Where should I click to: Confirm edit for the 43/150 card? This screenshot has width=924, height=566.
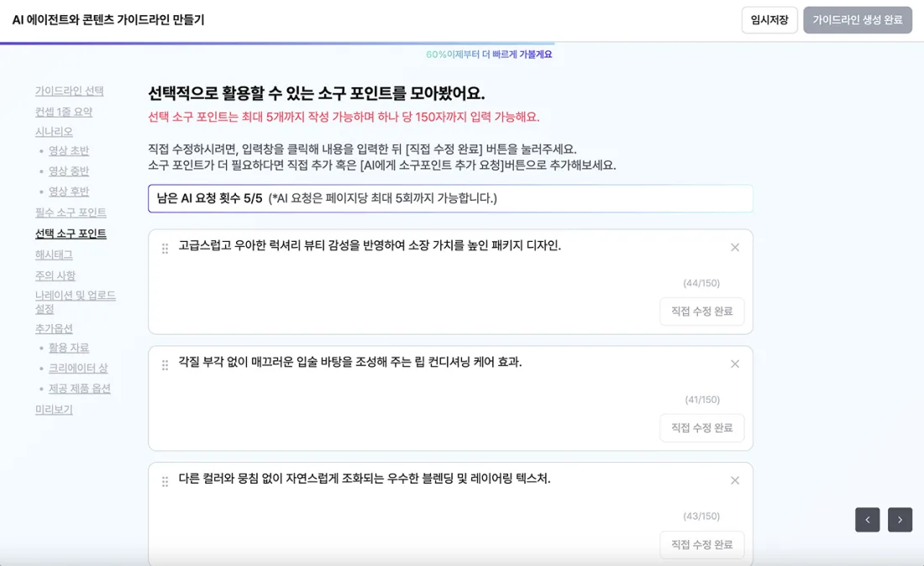[702, 544]
